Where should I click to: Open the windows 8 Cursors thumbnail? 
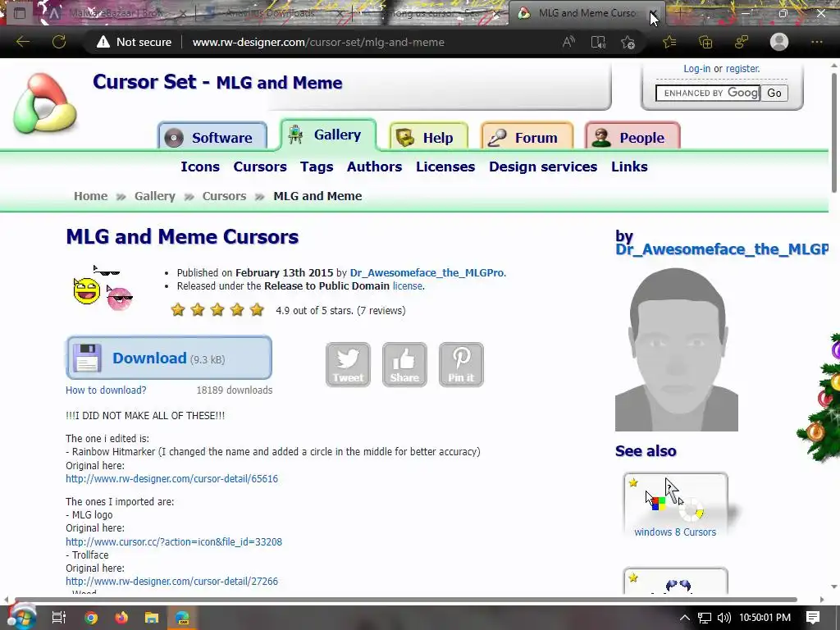[675, 505]
